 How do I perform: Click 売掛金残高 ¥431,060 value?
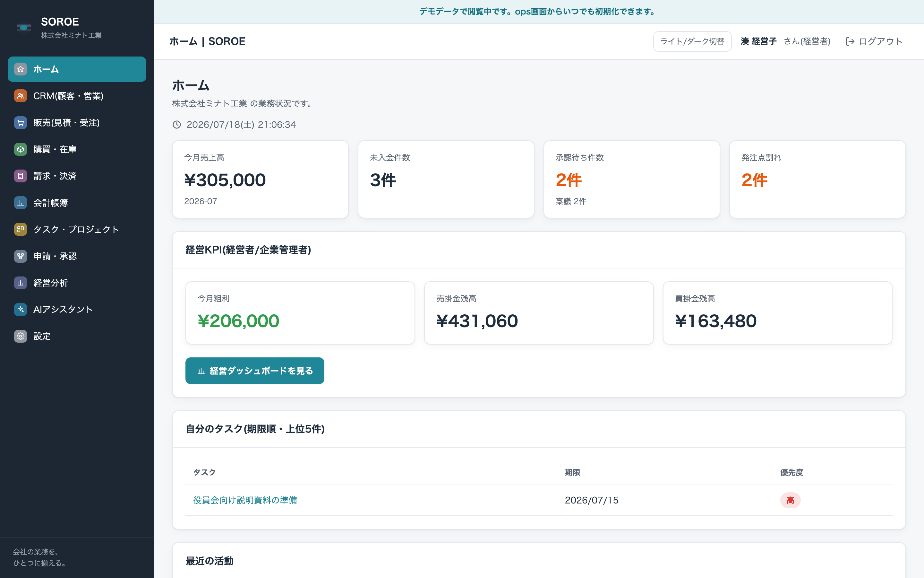tap(477, 321)
